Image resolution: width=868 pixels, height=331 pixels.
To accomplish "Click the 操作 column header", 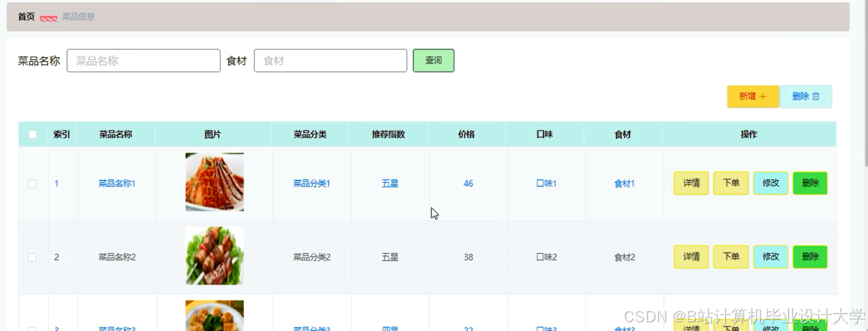I will point(749,135).
